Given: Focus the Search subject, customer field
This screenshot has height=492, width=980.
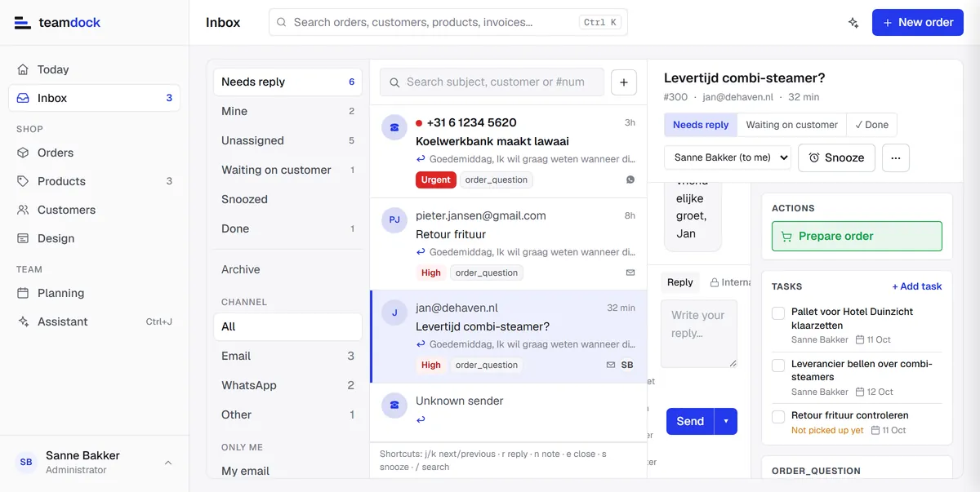Looking at the screenshot, I should 492,82.
